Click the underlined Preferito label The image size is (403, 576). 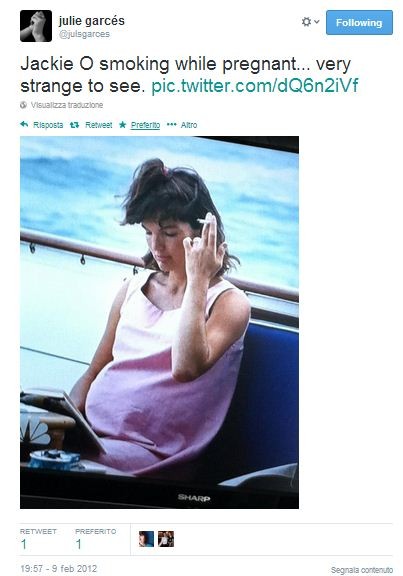pyautogui.click(x=145, y=125)
